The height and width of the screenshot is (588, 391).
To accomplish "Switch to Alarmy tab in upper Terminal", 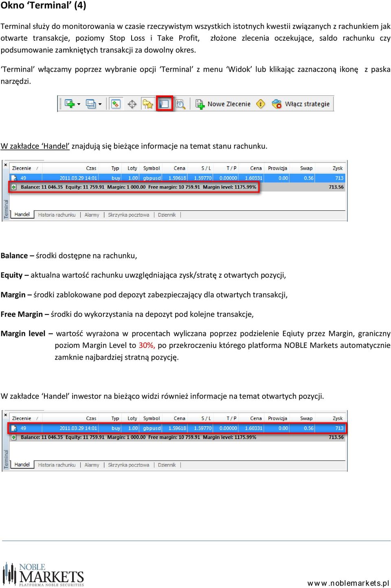I will 92,215.
